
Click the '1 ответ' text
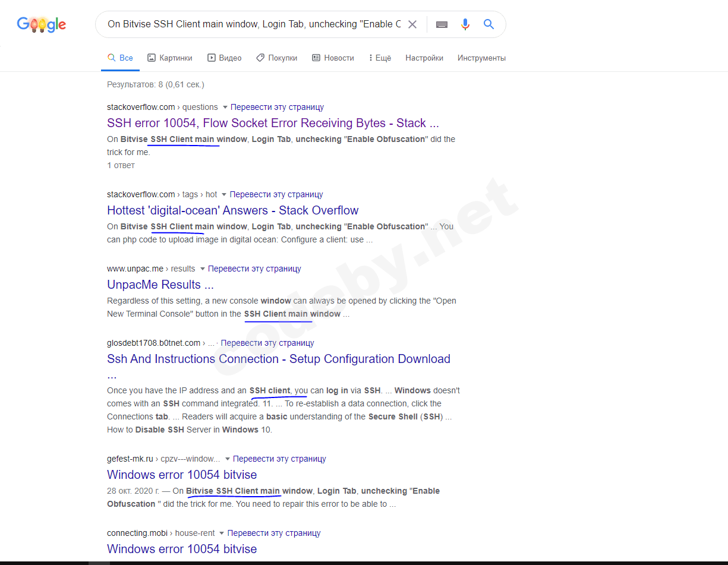pos(121,165)
